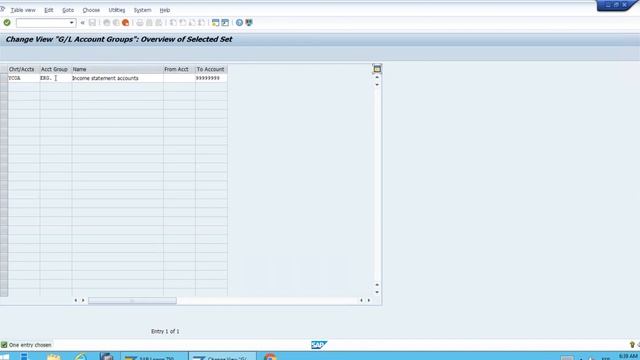Viewport: 640px width, 360px height.
Task: Open the Utilities menu
Action: click(117, 10)
